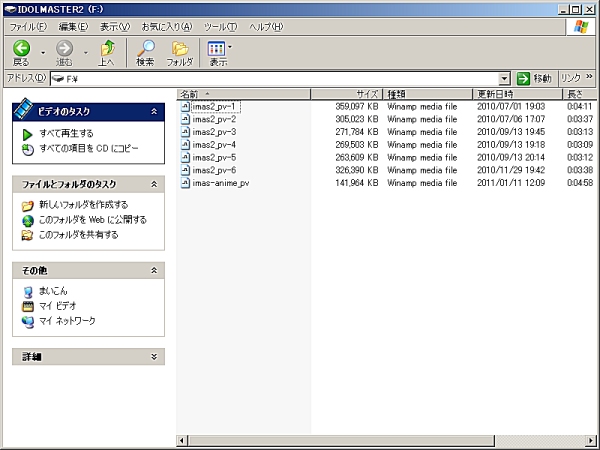
Task: Open the ファイル(F) menu
Action: pyautogui.click(x=28, y=27)
